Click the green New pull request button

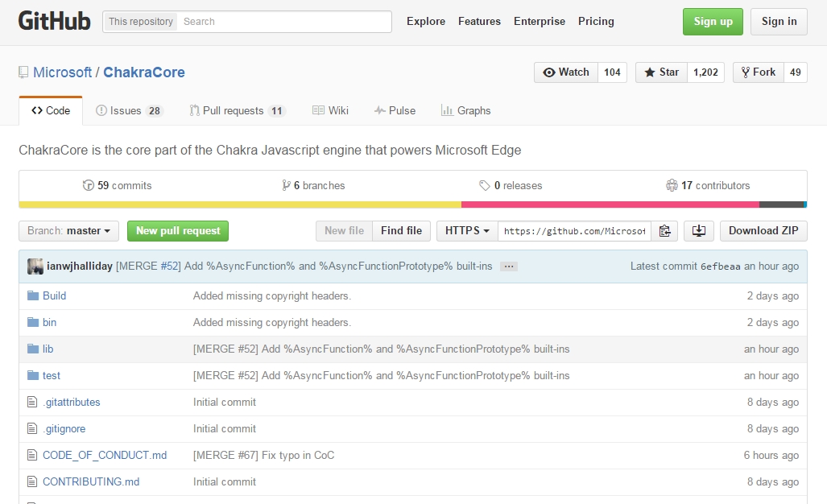[177, 231]
